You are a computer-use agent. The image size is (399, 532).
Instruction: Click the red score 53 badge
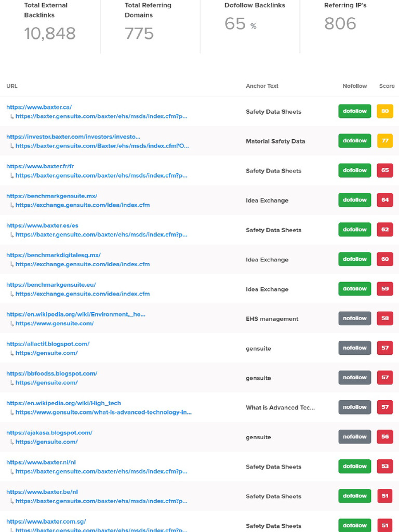[385, 466]
